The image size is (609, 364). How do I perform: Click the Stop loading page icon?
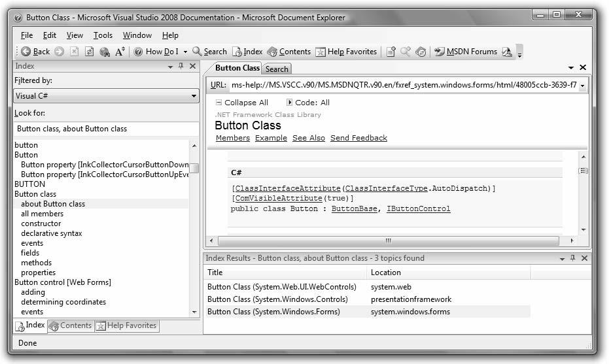[x=74, y=52]
